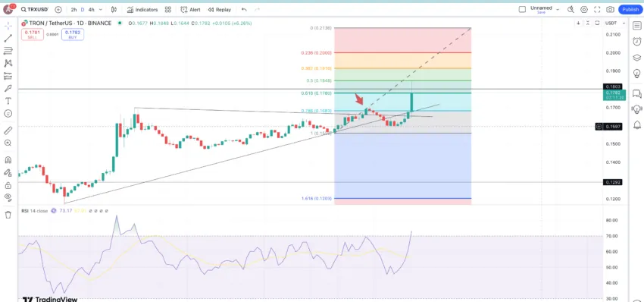The width and height of the screenshot is (644, 302).
Task: Switch to the 4h timeframe
Action: [x=91, y=9]
